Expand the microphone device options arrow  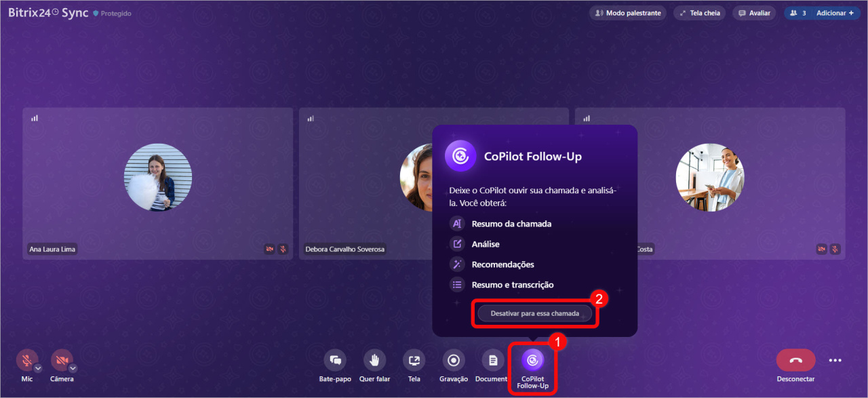38,368
